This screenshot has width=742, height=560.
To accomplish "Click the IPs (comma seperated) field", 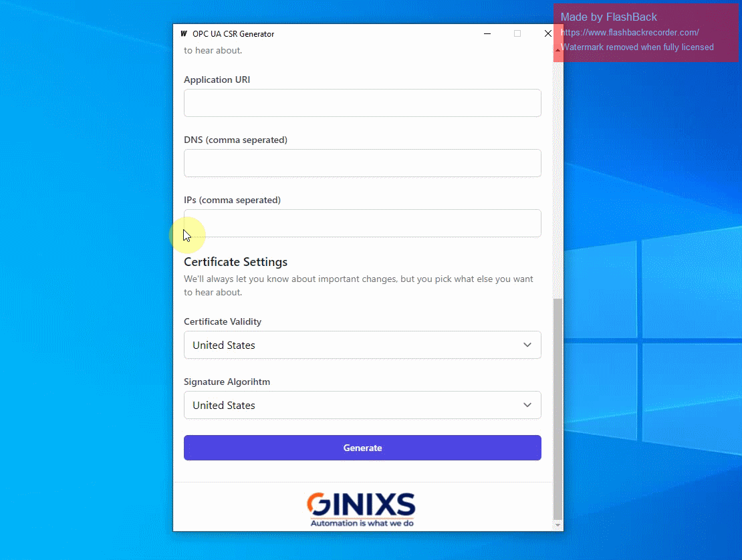I will point(362,223).
